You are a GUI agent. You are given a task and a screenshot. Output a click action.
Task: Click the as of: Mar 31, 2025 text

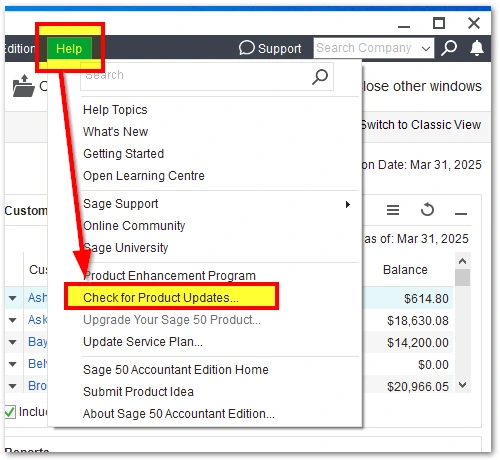pyautogui.click(x=416, y=239)
